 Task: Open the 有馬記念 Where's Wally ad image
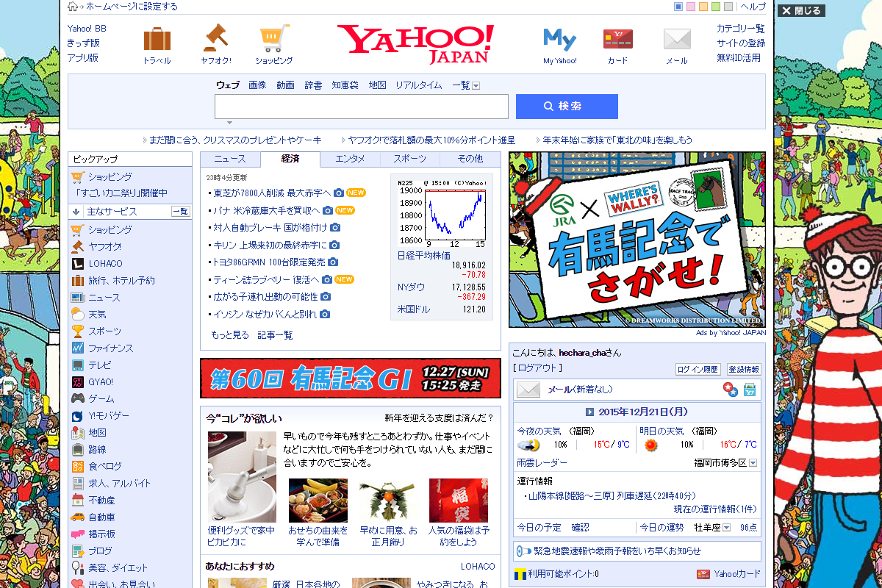(637, 240)
